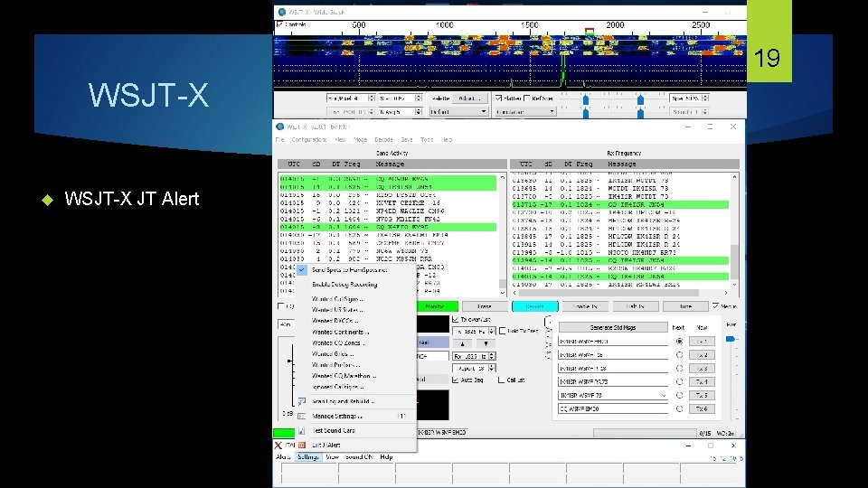Click the Enable Tx button
868x488 pixels.
pyautogui.click(x=585, y=306)
